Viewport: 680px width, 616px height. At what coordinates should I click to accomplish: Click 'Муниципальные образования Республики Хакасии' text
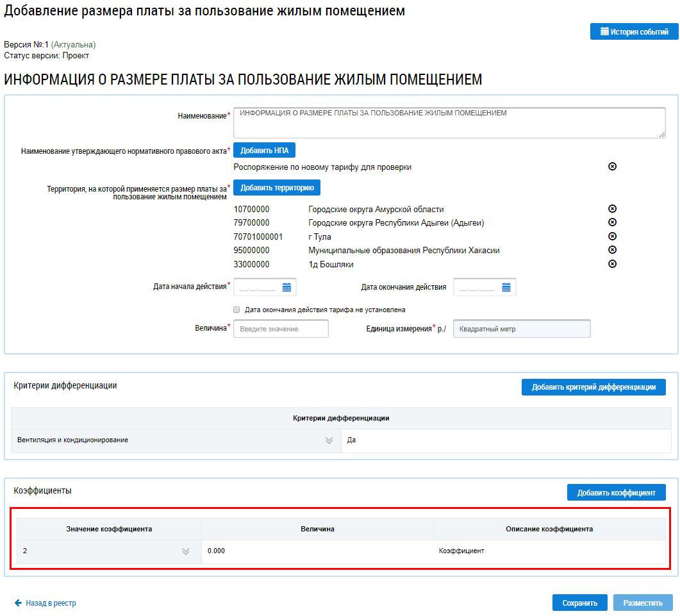[x=404, y=250]
